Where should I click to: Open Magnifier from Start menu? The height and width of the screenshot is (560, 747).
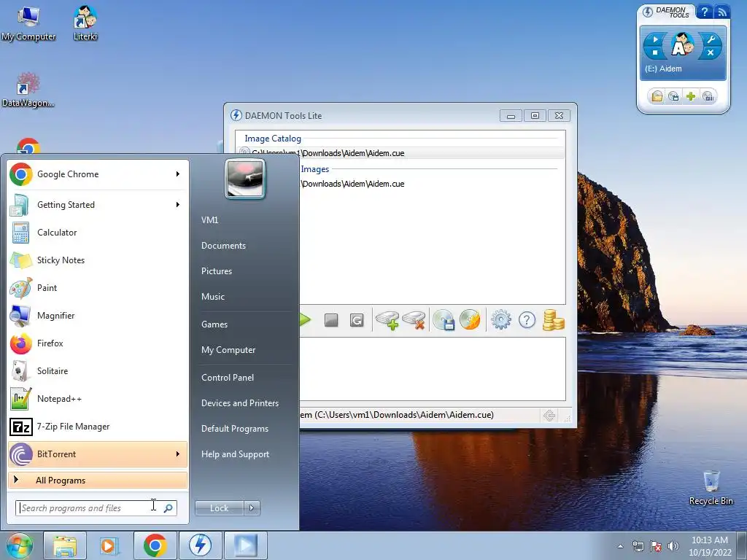(x=97, y=315)
